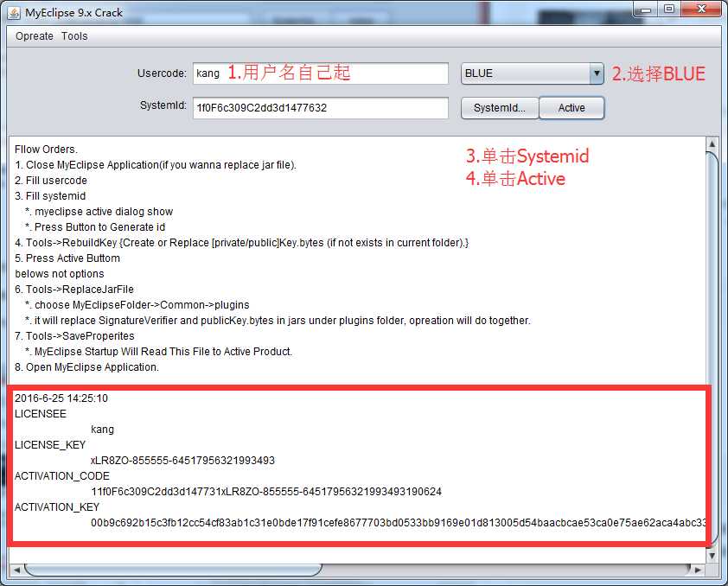Click the line 'Press Button to Generate id'
This screenshot has width=728, height=586.
(95, 227)
